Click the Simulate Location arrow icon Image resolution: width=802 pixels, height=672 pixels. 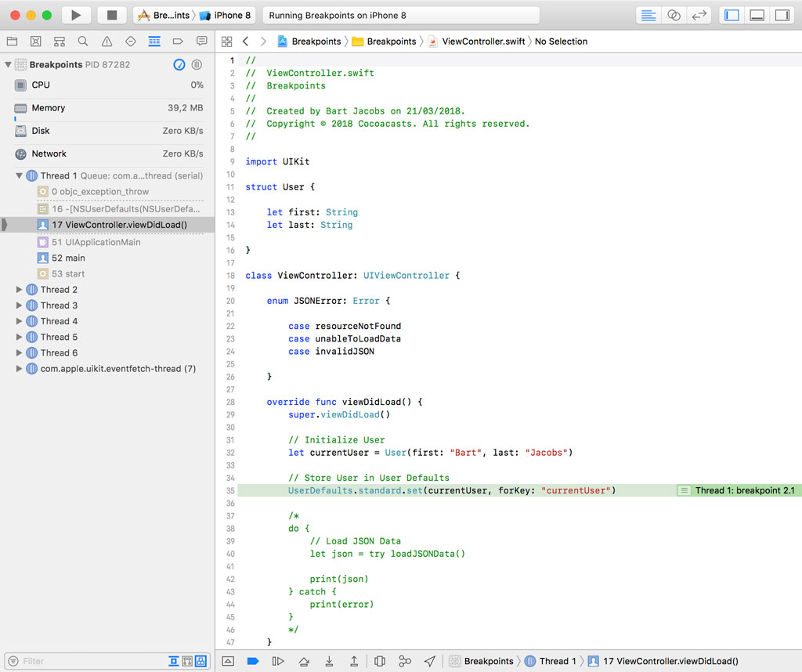[430, 661]
